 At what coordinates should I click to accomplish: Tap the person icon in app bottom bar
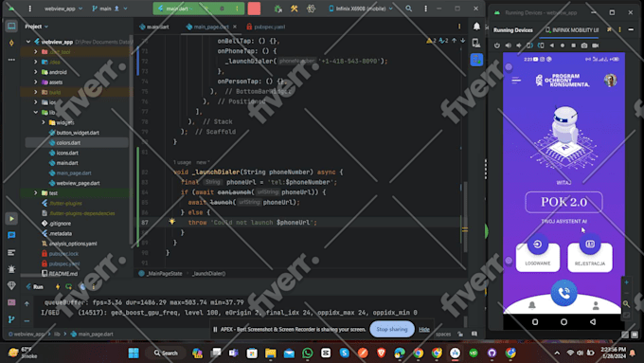596,305
